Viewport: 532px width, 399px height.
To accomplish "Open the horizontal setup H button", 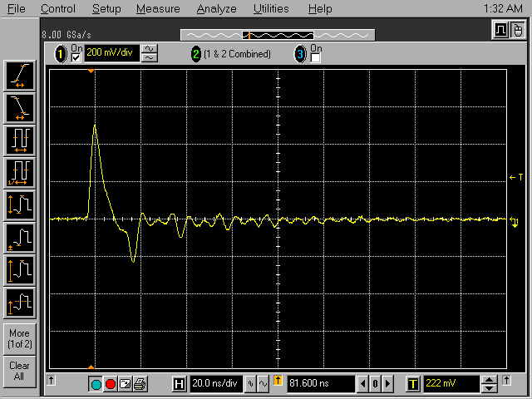I will [x=180, y=384].
